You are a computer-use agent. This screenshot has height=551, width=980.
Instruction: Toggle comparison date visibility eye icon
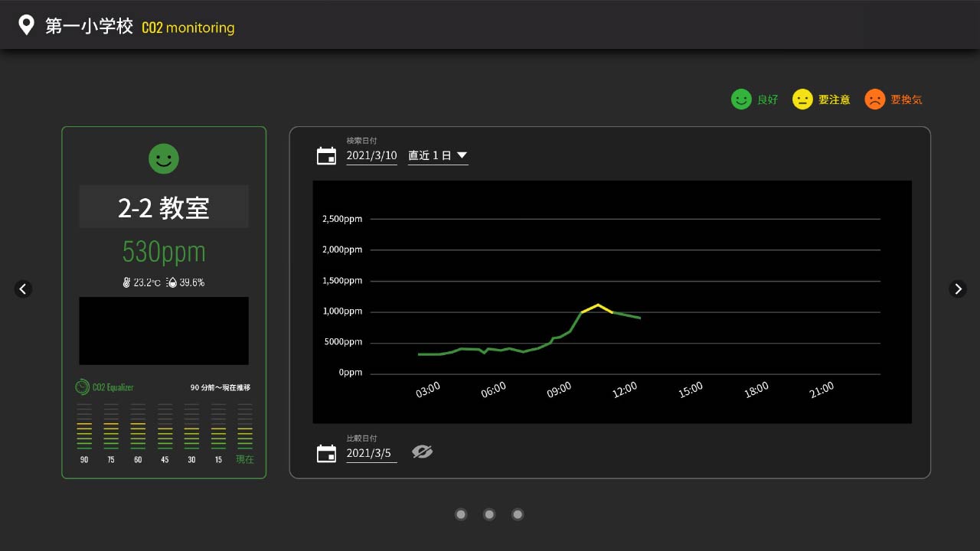click(x=422, y=452)
